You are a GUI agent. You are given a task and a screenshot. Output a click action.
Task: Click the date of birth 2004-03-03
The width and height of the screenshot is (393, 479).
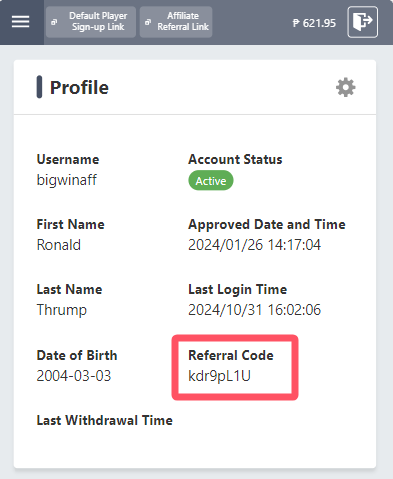(x=74, y=376)
